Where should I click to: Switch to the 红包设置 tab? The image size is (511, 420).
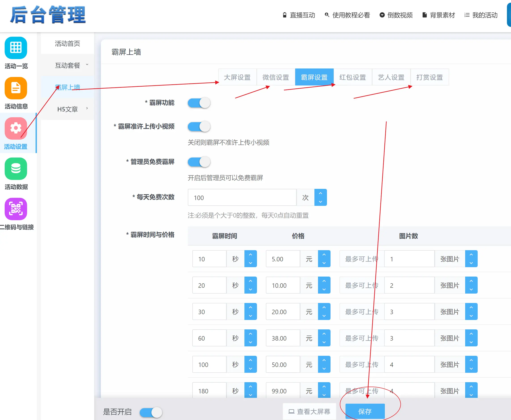tap(353, 77)
